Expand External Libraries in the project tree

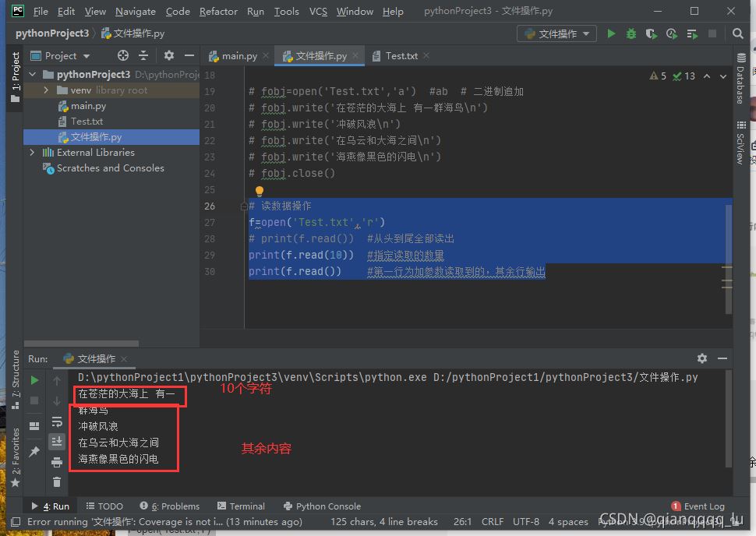tap(32, 153)
